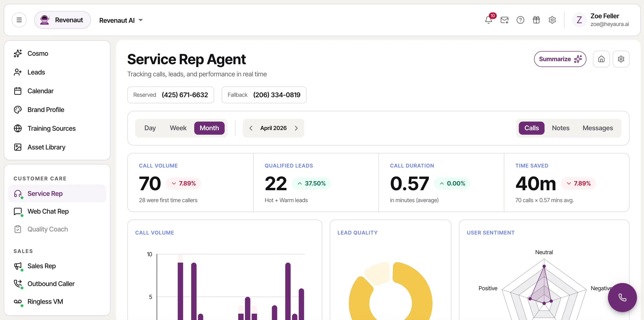Viewport: 644px width, 320px height.
Task: Click the Training Sources globe icon
Action: click(x=18, y=128)
